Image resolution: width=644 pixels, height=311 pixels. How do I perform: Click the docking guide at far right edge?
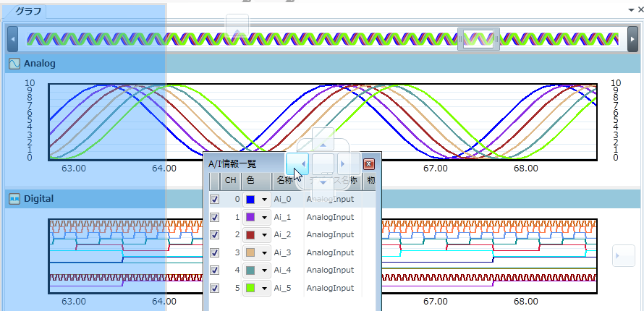click(623, 255)
